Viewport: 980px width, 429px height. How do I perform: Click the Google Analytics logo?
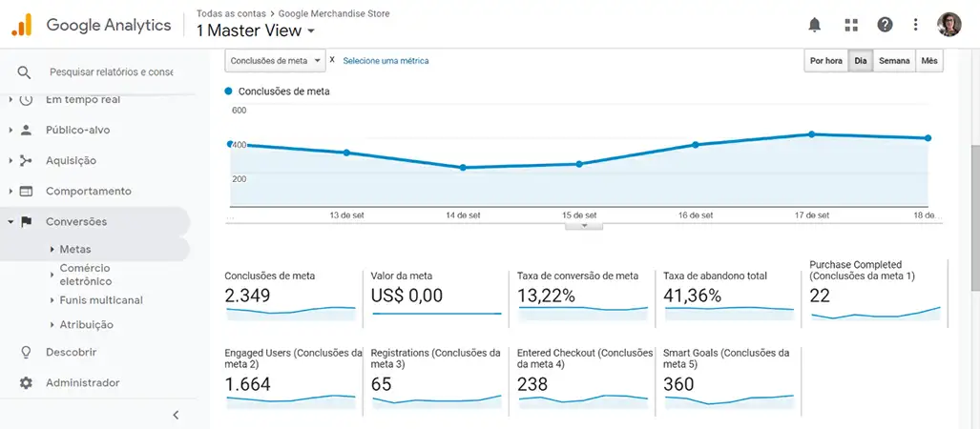coord(21,25)
